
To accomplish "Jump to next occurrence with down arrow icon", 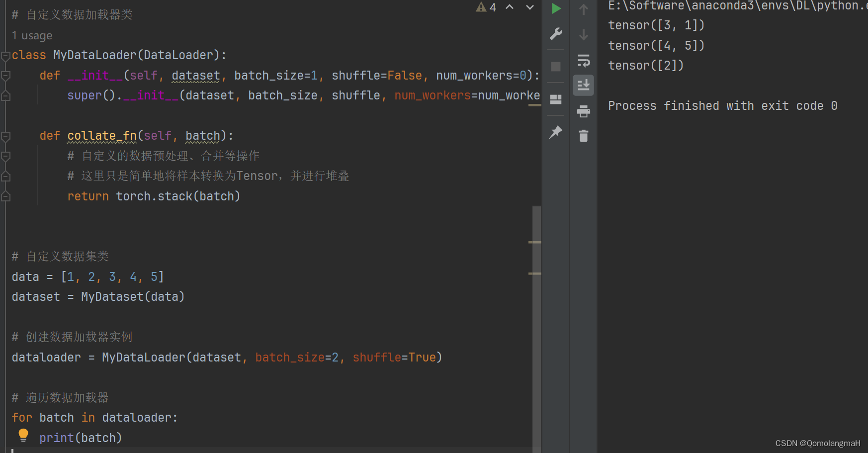I will (x=583, y=34).
